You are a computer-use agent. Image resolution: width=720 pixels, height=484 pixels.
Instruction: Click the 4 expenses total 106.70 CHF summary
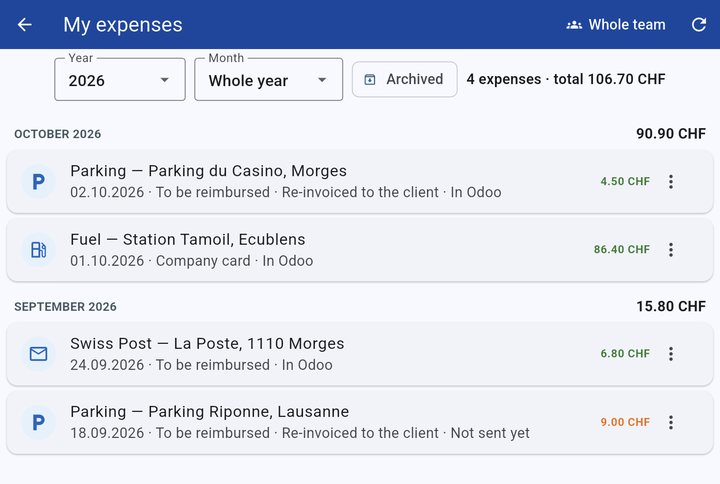pyautogui.click(x=566, y=79)
